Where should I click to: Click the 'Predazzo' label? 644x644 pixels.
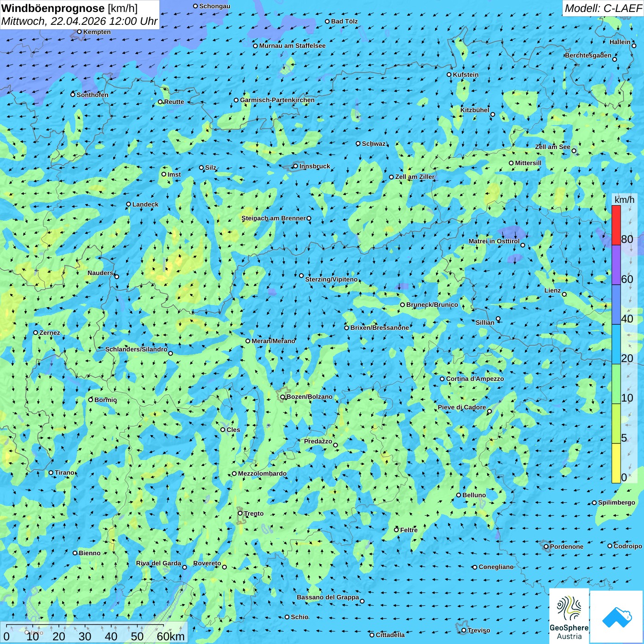click(x=318, y=441)
